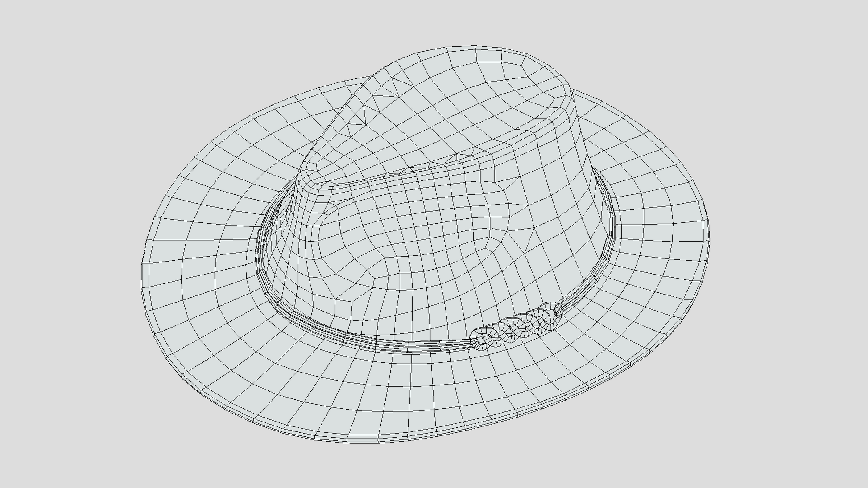The height and width of the screenshot is (488, 868).
Task: Select the chain ornament on the hat band
Action: click(517, 326)
